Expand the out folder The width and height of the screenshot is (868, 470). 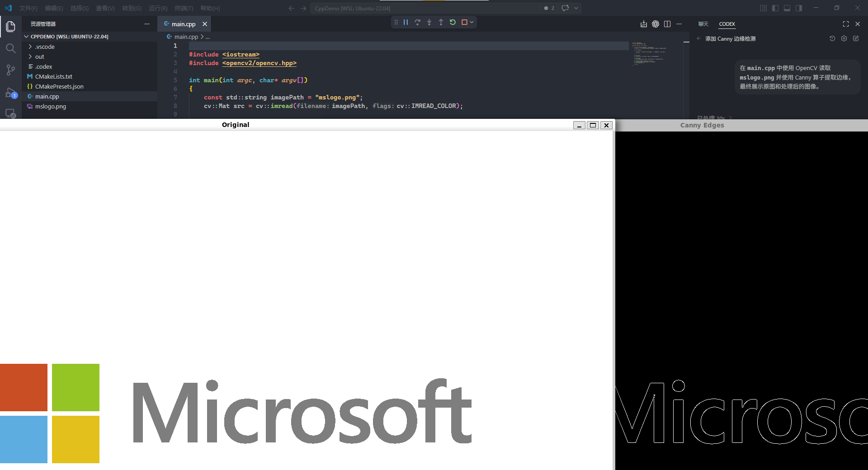(40, 56)
